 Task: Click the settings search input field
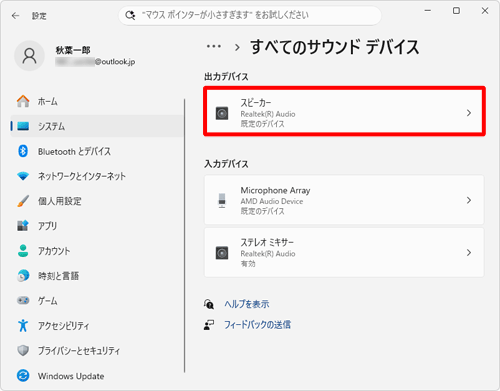click(250, 15)
